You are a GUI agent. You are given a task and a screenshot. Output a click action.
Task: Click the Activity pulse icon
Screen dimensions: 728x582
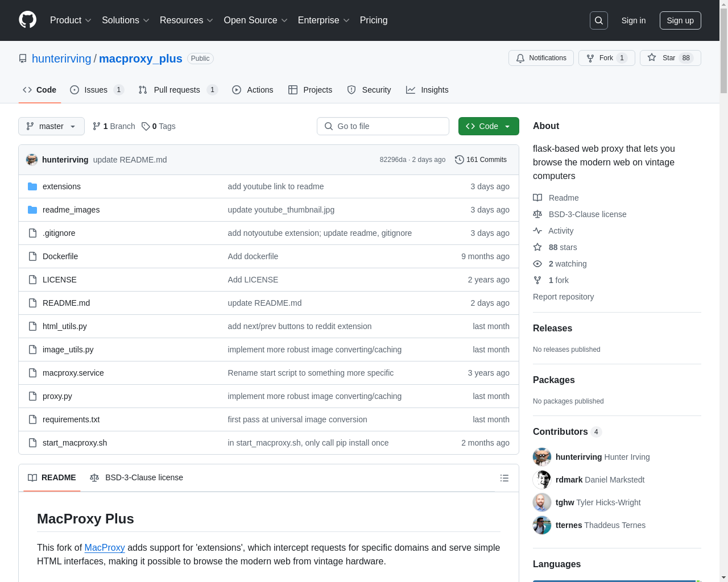pos(537,231)
